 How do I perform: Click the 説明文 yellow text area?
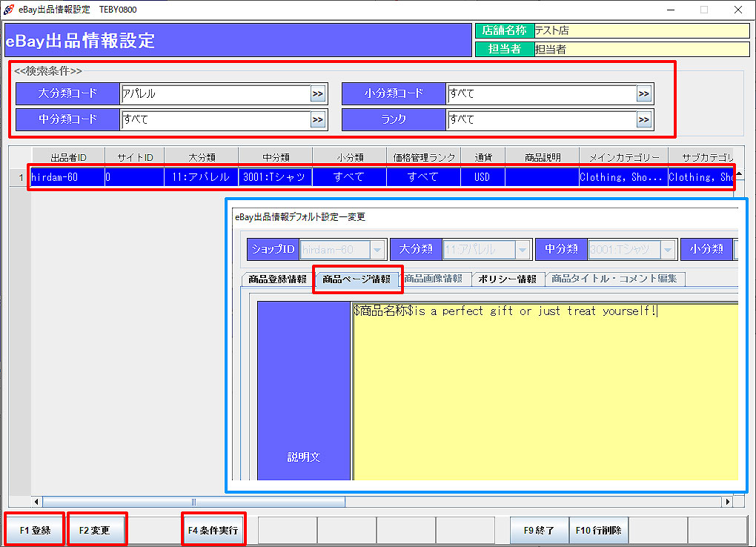[x=545, y=393]
